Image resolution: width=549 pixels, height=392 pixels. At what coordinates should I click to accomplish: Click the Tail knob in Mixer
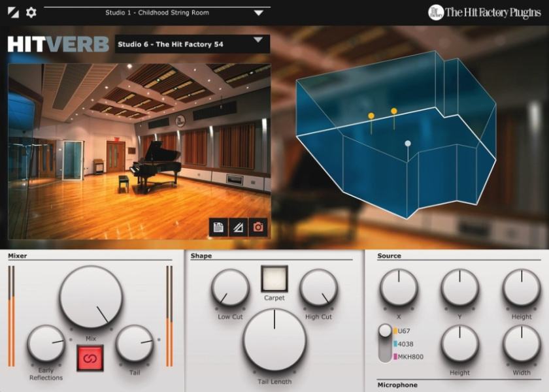135,344
